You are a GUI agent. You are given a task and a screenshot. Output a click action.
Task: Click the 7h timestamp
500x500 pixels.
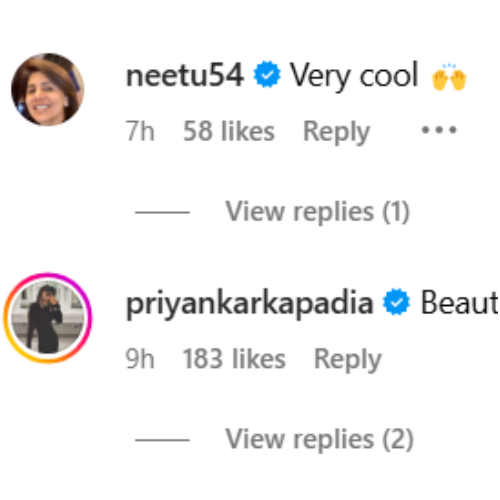tap(140, 131)
